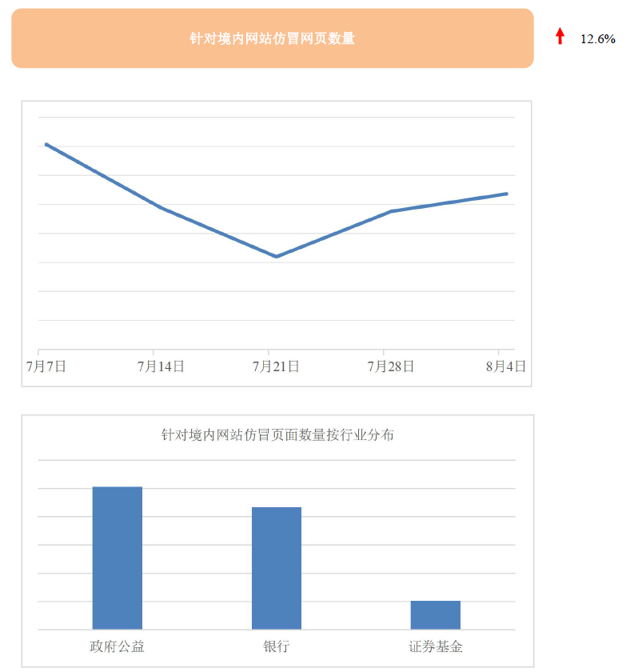Select the 12.6% percentage text

(597, 39)
